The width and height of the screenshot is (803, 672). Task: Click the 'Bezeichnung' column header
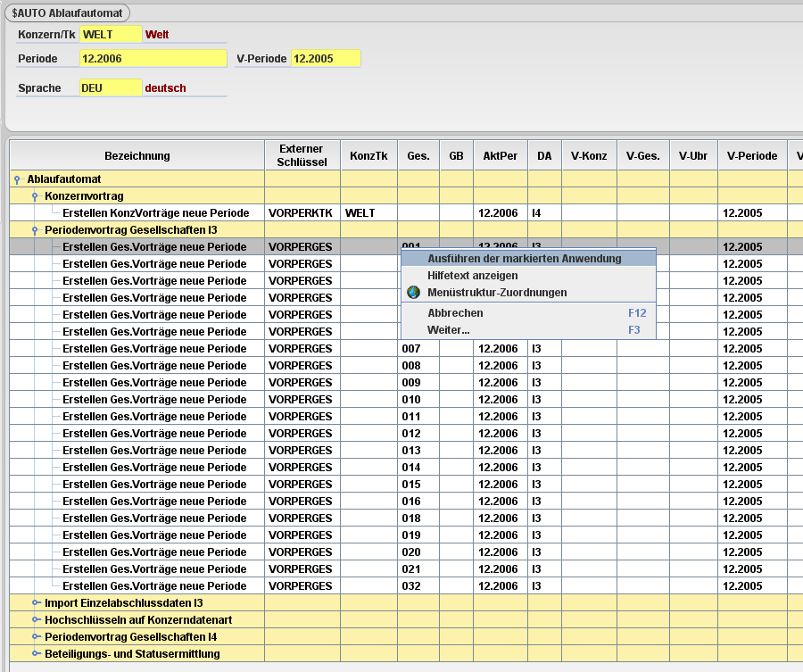pyautogui.click(x=137, y=155)
